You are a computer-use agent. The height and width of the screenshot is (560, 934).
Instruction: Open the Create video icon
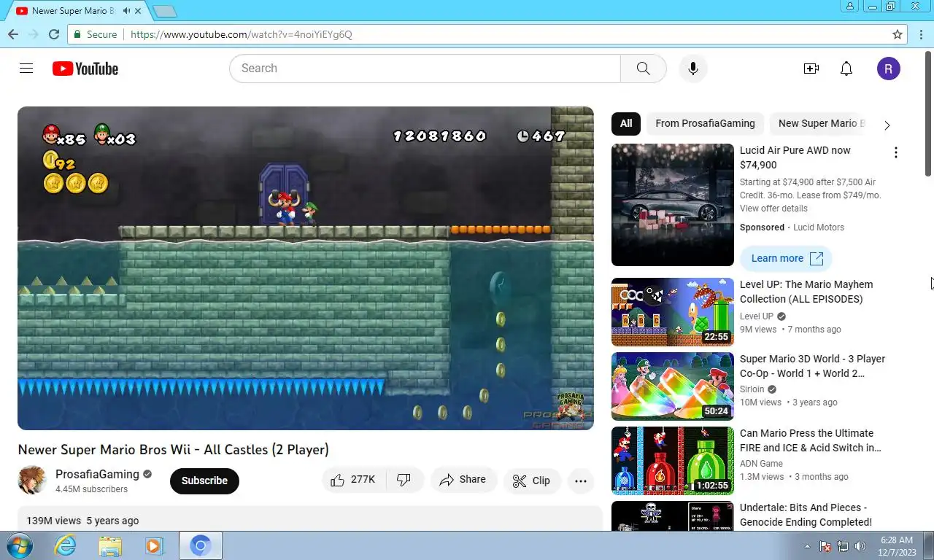pos(811,69)
